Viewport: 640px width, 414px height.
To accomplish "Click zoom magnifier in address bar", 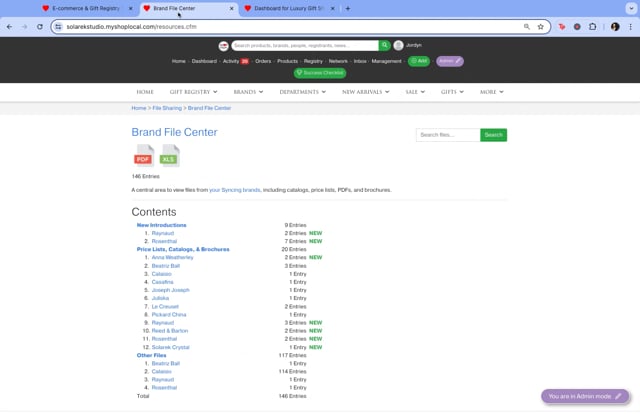I will coord(527,27).
